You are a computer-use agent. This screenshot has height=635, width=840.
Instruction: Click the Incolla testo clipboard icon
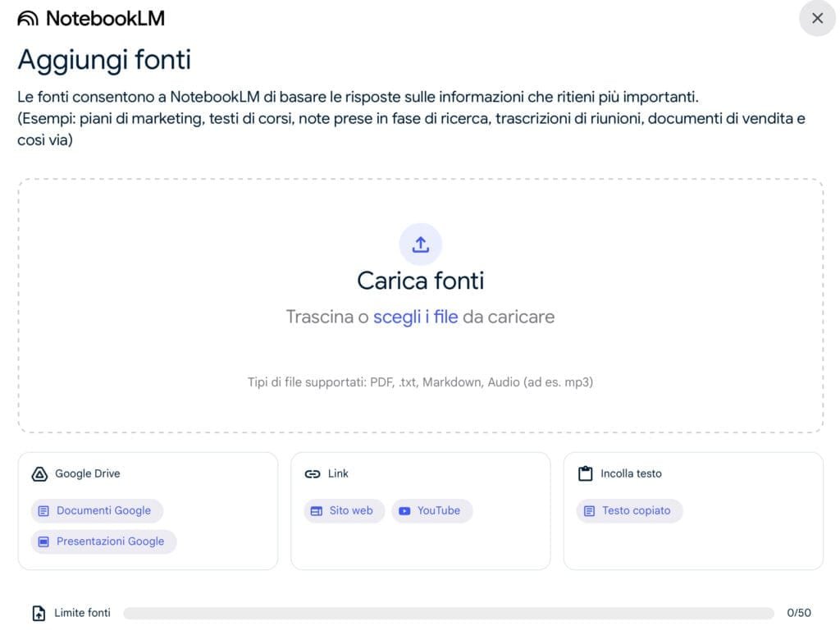[x=585, y=474]
